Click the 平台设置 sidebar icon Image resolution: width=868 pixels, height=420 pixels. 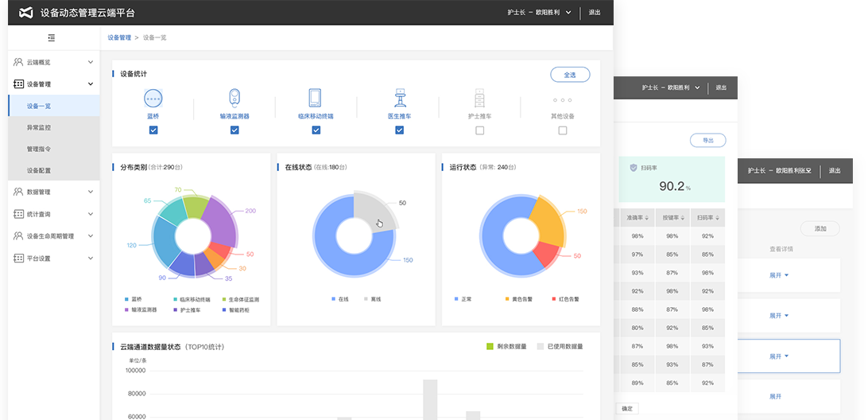coord(18,259)
